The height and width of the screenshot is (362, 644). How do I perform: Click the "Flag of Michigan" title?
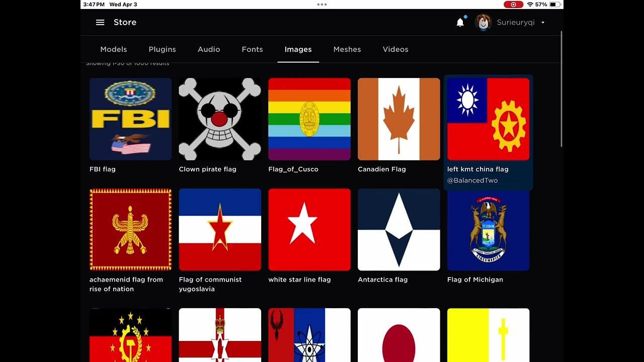pyautogui.click(x=475, y=280)
